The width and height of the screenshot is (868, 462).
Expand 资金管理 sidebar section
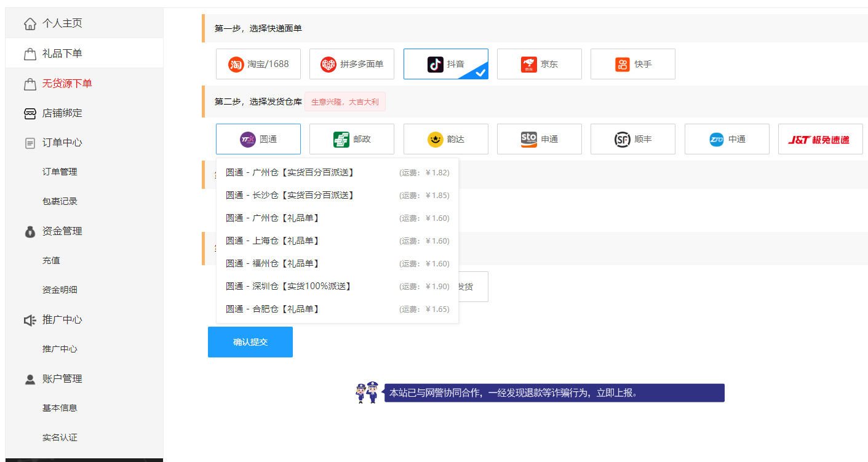coord(84,231)
